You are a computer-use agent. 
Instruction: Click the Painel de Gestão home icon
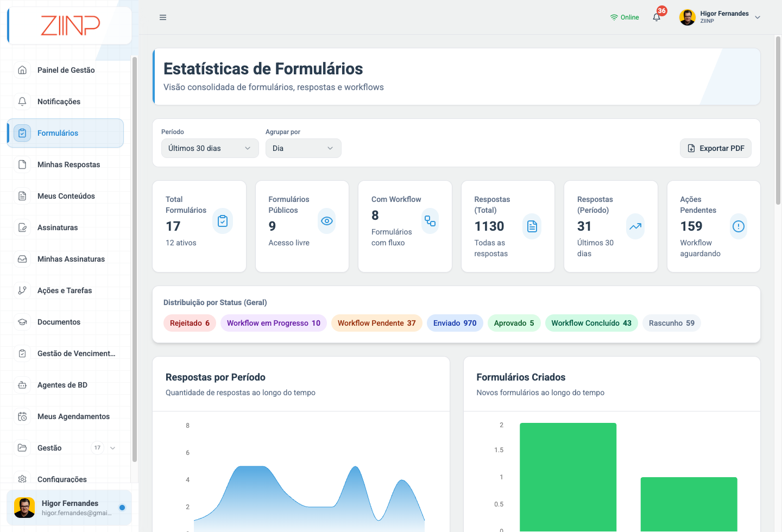[22, 70]
